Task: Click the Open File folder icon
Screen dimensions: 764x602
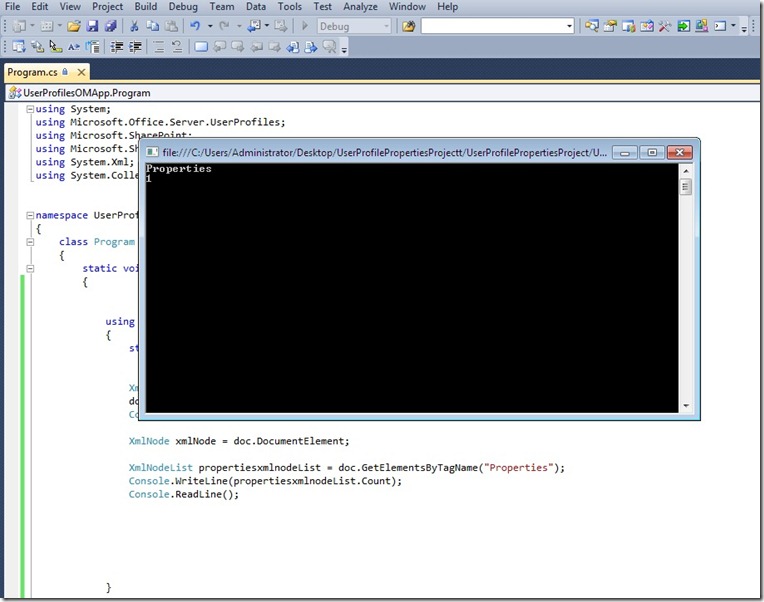Action: pyautogui.click(x=72, y=26)
